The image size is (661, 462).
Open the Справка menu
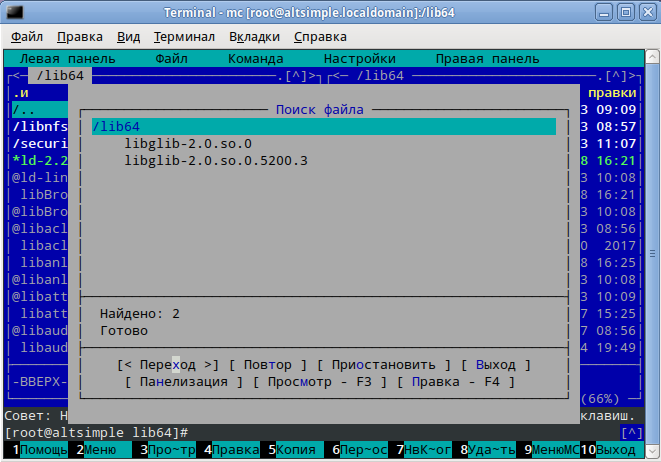320,37
